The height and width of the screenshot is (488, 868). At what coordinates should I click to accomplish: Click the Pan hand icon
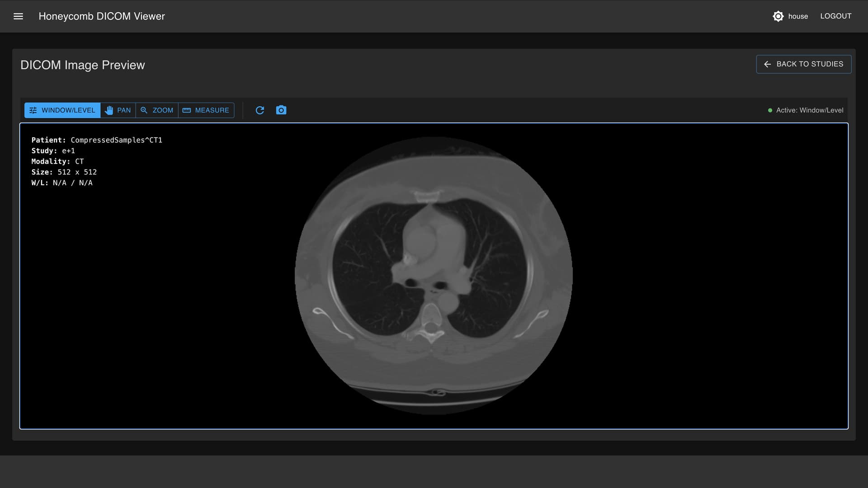click(109, 110)
